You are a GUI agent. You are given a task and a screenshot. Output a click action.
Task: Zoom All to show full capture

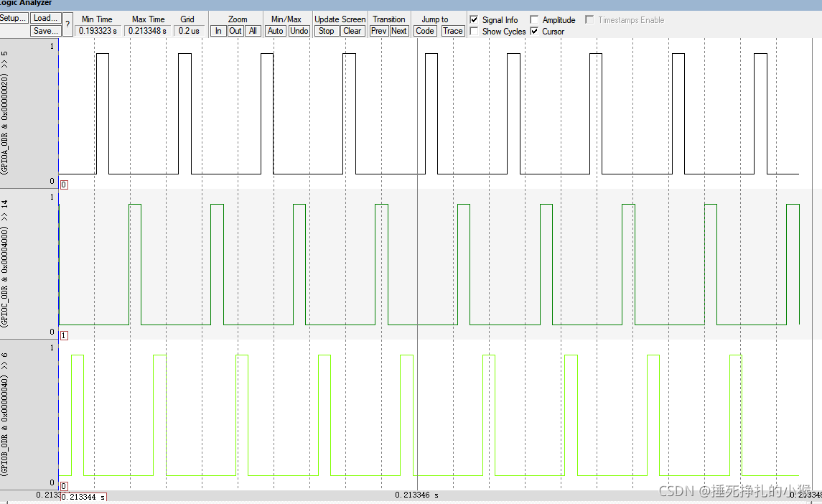pos(253,31)
